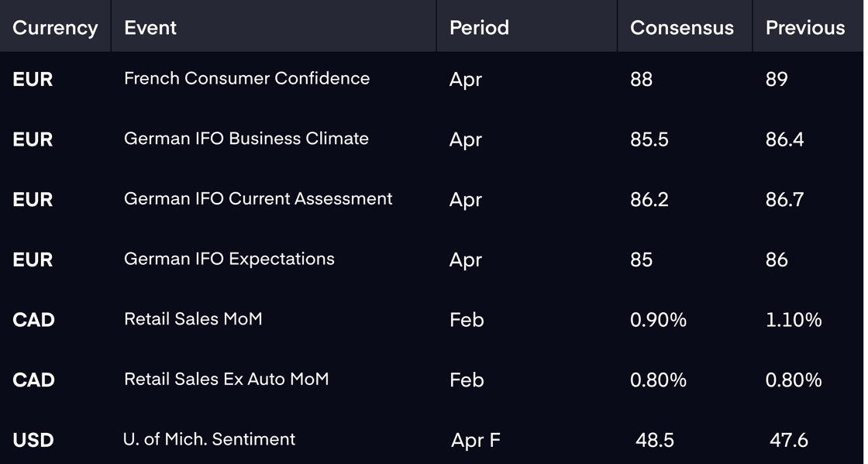Click the Currency column header
The image size is (868, 464).
coord(55,28)
